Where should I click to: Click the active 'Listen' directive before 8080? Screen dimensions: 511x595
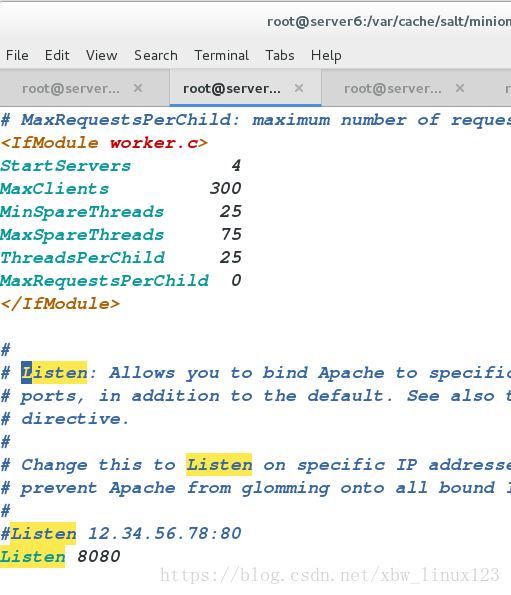click(x=33, y=557)
